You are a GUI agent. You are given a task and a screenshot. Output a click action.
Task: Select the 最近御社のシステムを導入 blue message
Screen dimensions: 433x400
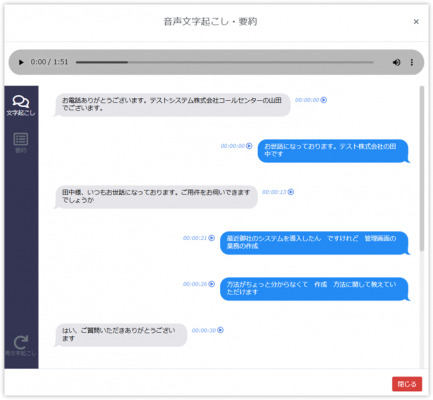314,243
